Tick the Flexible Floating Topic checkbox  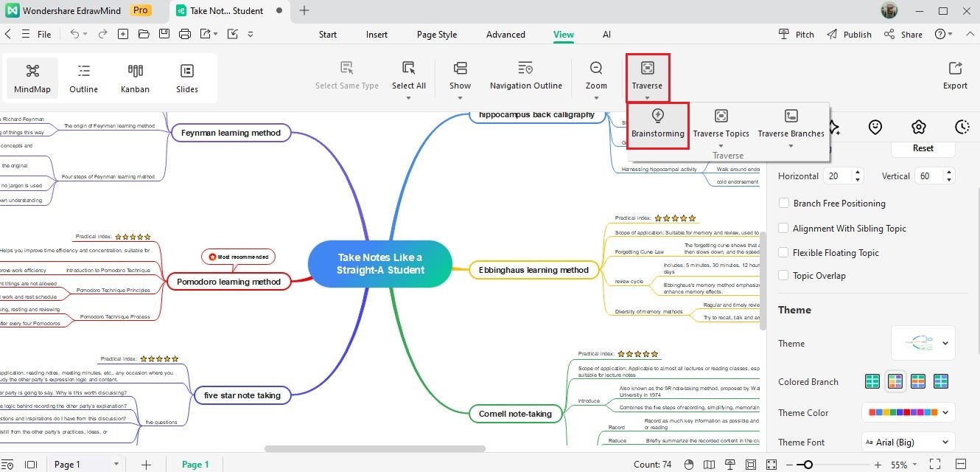(784, 252)
